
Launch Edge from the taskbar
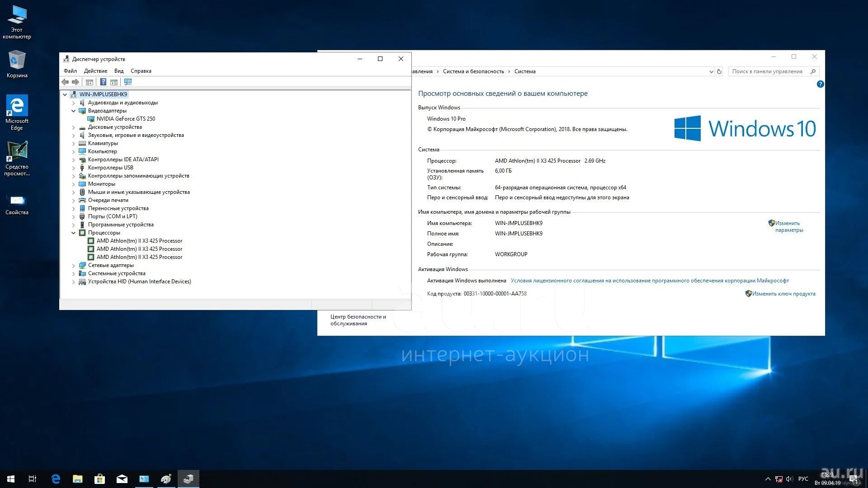click(x=56, y=479)
